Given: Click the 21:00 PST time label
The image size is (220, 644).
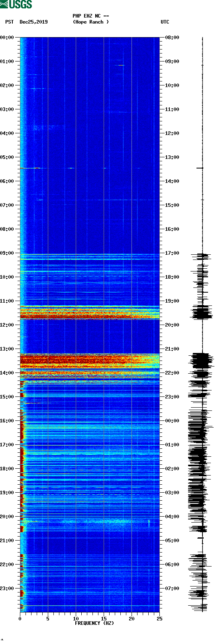Looking at the screenshot, I should click(x=7, y=541).
